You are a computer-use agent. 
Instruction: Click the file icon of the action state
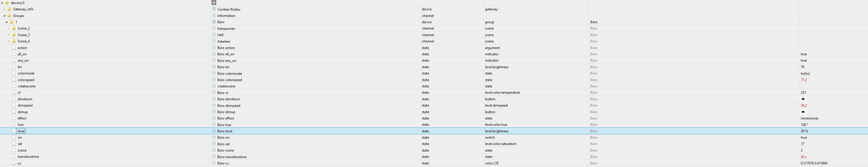click(x=14, y=48)
